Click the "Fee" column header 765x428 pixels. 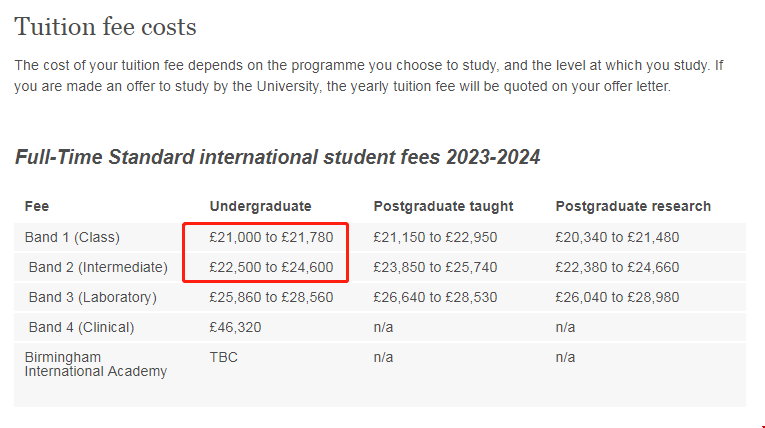37,207
